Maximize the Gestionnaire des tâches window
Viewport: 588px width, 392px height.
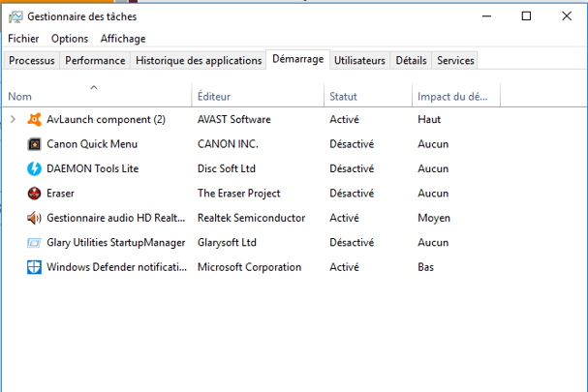[526, 16]
